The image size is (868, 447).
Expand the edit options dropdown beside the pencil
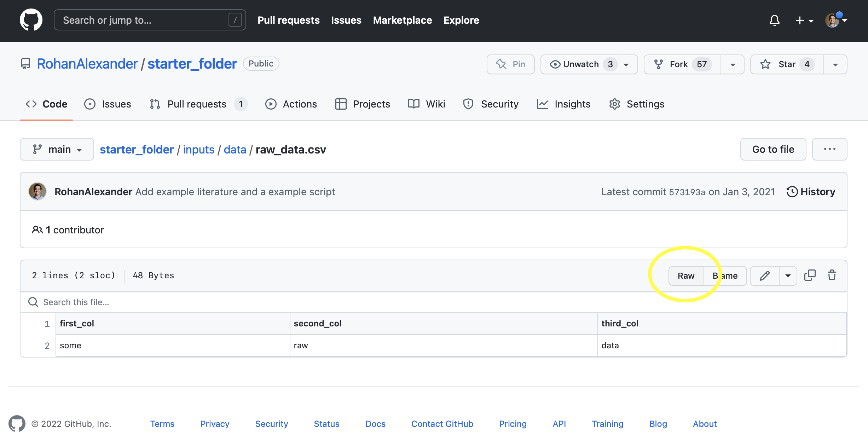coord(788,275)
